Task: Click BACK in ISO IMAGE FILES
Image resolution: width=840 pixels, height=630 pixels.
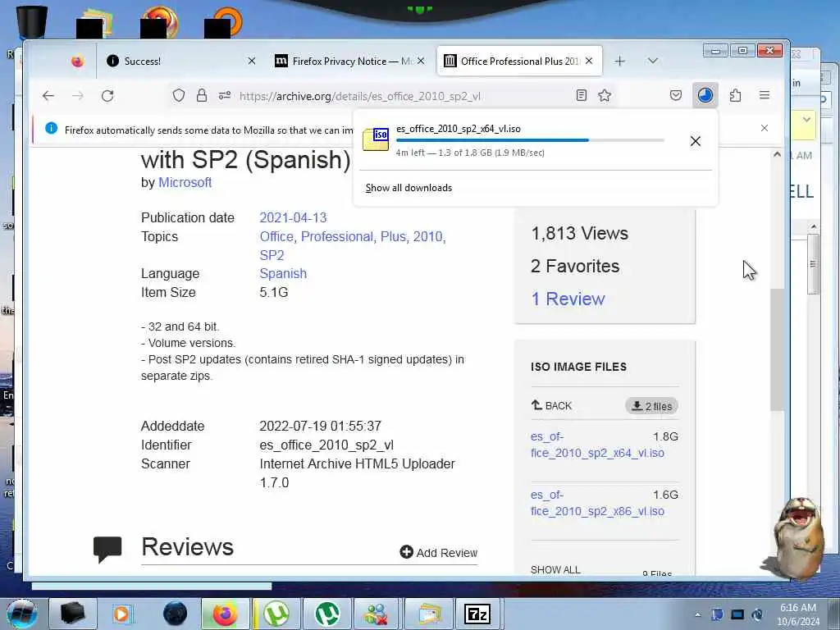Action: tap(551, 405)
